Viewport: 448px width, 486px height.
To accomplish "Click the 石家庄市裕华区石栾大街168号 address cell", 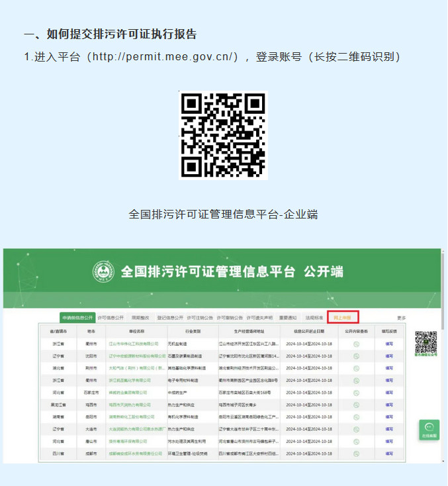I will 245,393.
